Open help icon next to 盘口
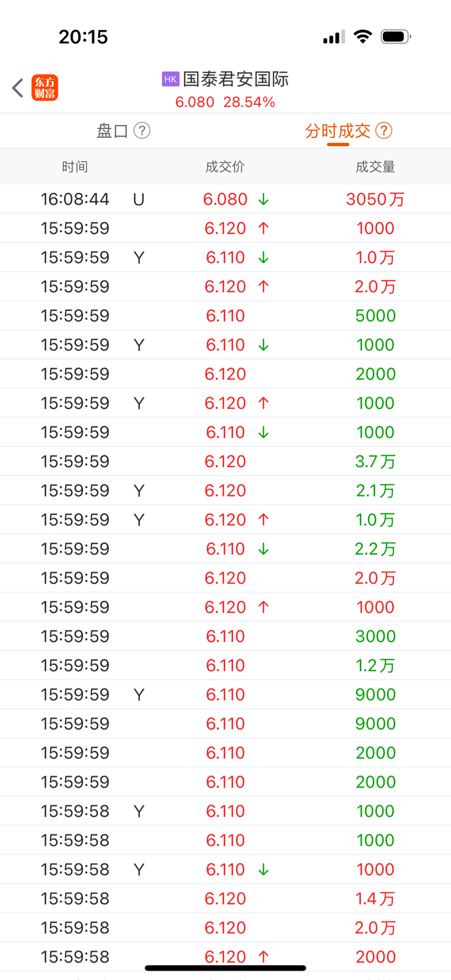The image size is (451, 980). tap(142, 130)
